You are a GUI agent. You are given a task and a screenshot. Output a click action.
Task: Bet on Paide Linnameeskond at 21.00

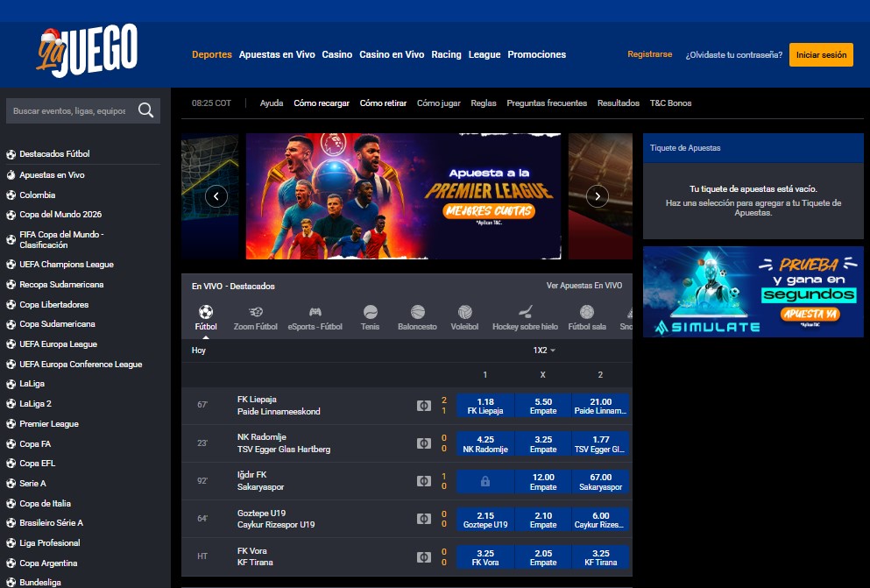600,406
